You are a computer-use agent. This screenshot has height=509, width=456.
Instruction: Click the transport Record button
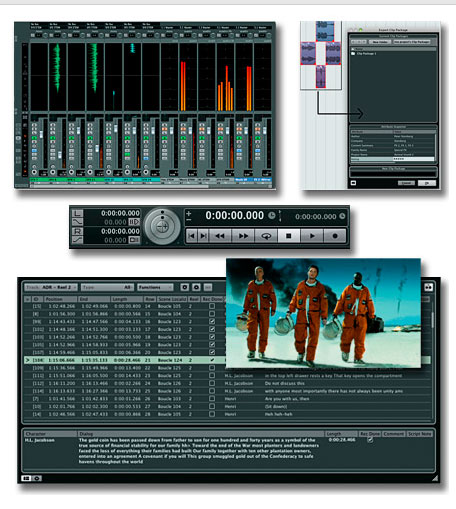coord(335,236)
